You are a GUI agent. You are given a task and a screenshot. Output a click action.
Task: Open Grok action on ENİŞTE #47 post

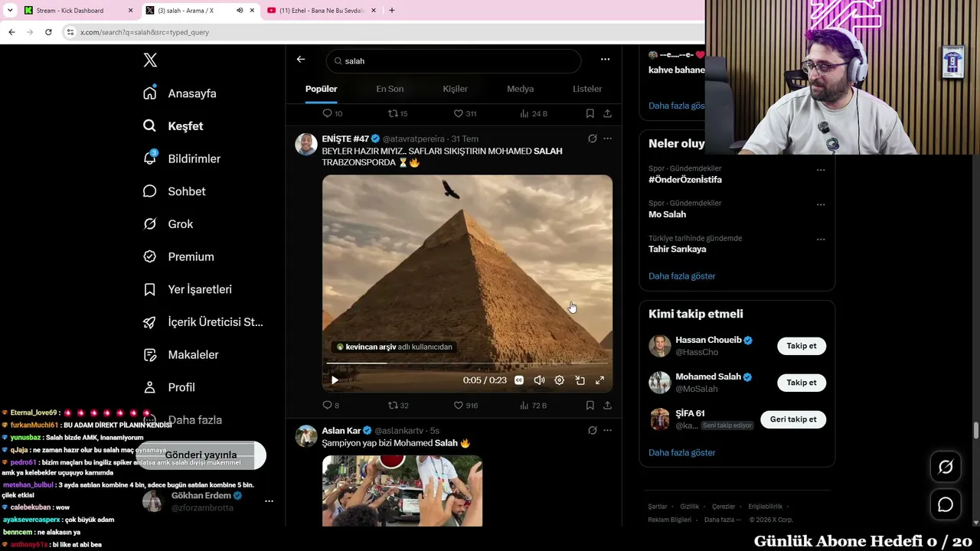coord(592,139)
